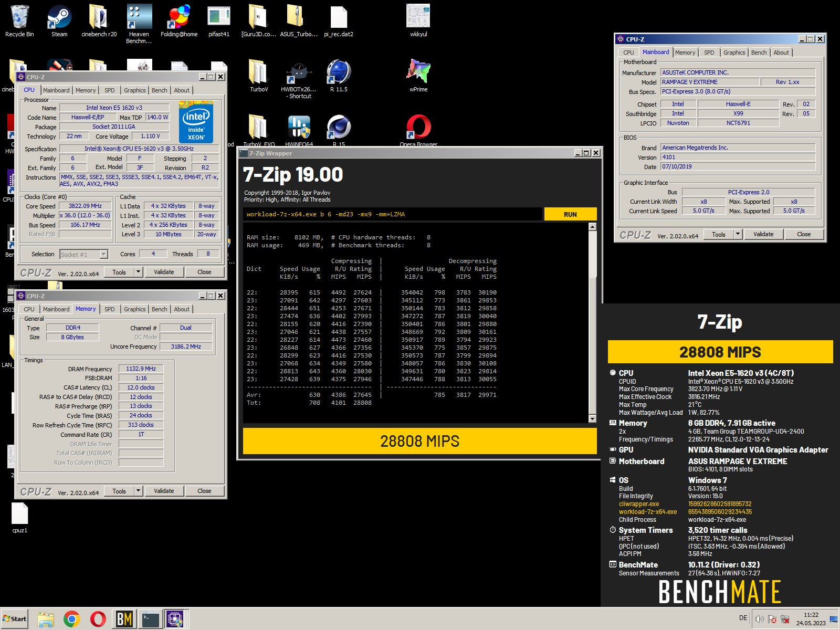Open SPD tab in CPU-Z CPU window
This screenshot has height=630, width=840.
tap(109, 90)
